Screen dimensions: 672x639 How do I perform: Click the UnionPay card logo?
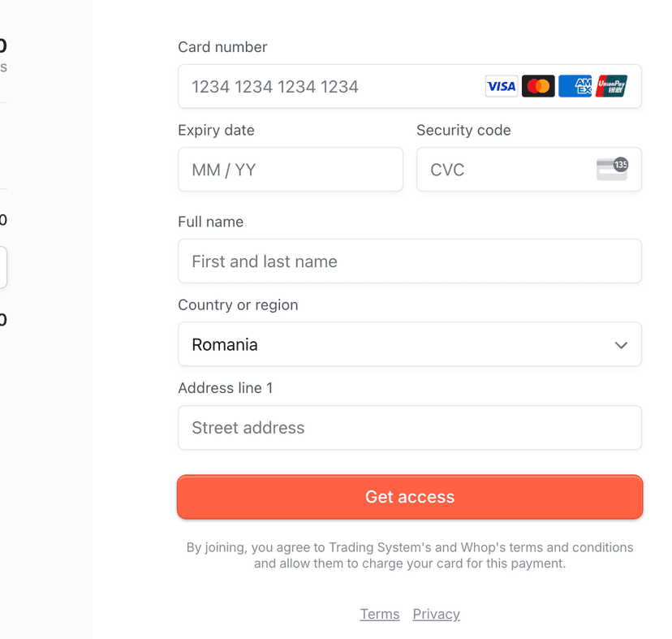click(611, 86)
